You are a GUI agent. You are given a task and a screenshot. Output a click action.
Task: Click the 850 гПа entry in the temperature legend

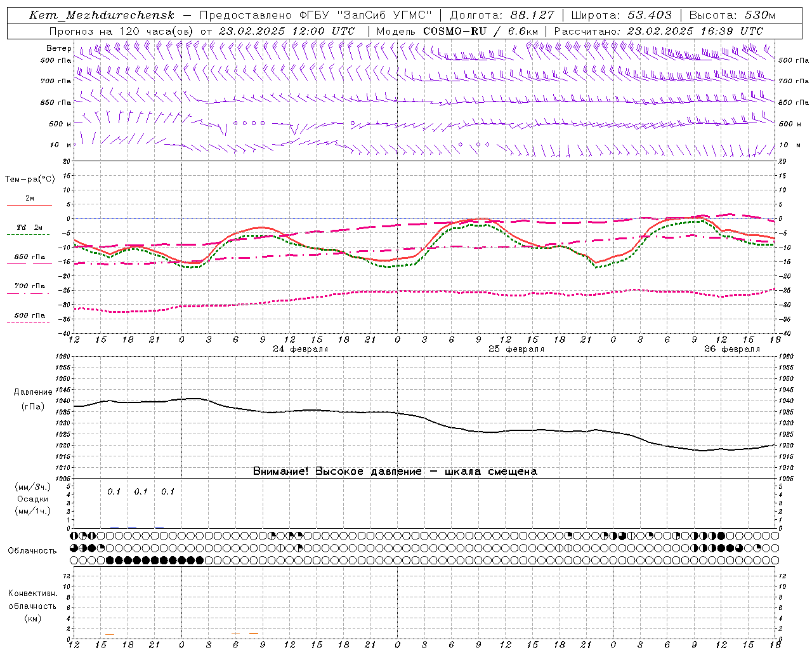point(29,257)
